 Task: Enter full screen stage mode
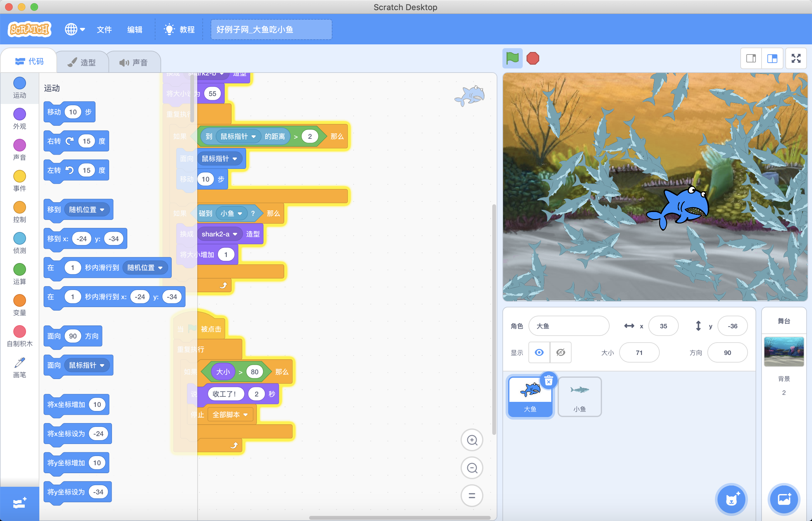coord(796,59)
